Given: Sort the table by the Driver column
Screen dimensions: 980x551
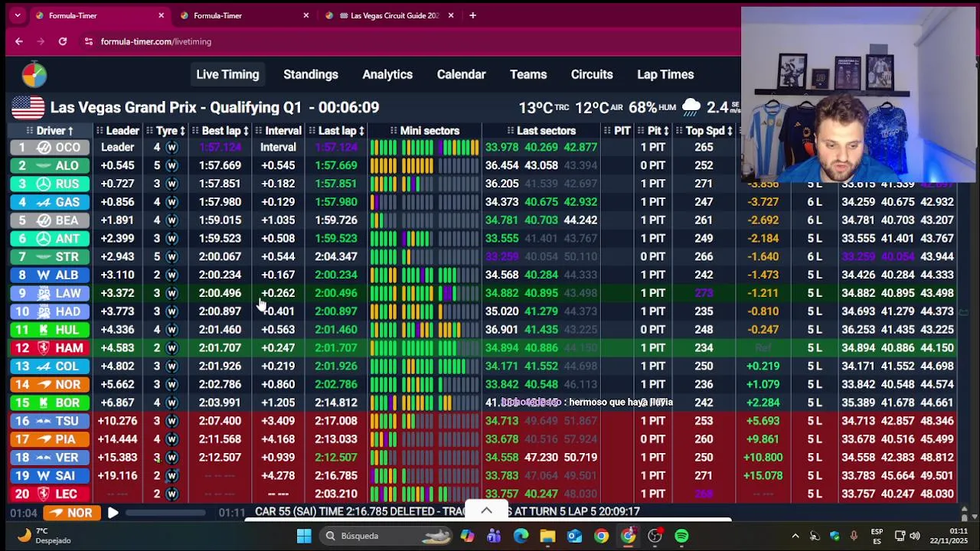Looking at the screenshot, I should click(x=51, y=131).
